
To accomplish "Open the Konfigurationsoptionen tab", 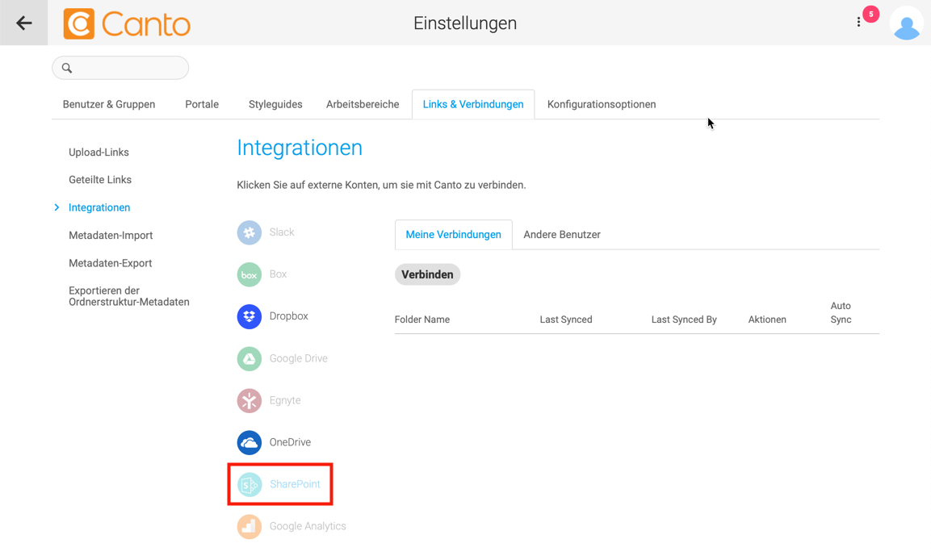I will tap(602, 104).
